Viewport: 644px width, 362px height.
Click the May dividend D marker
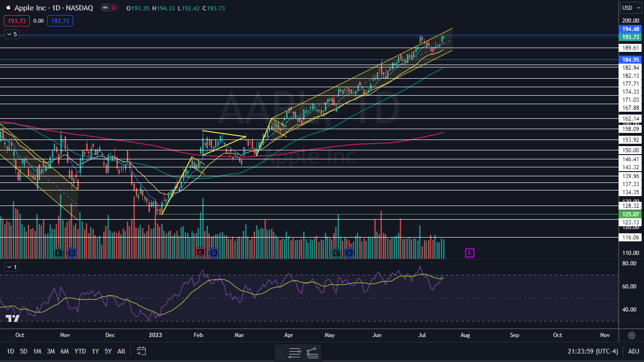(x=349, y=253)
